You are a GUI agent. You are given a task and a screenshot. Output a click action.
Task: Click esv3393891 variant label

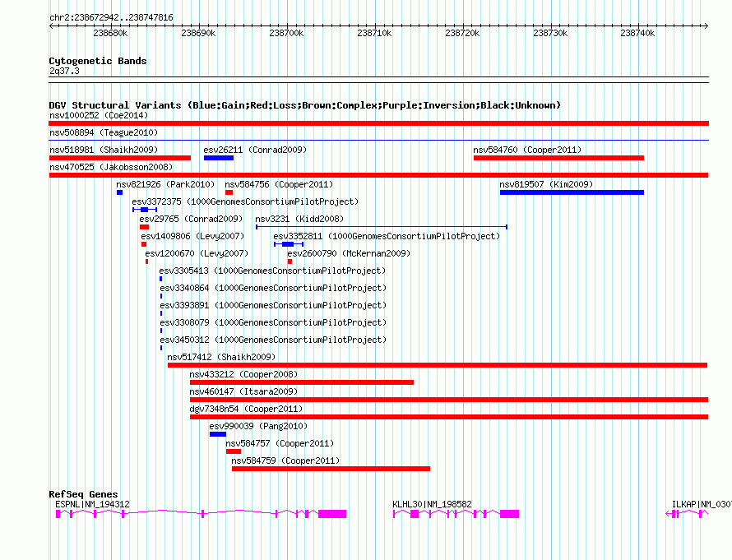(x=273, y=305)
